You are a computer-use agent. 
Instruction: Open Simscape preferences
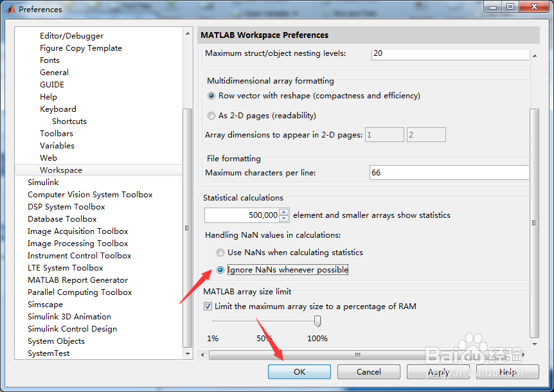pyautogui.click(x=45, y=305)
